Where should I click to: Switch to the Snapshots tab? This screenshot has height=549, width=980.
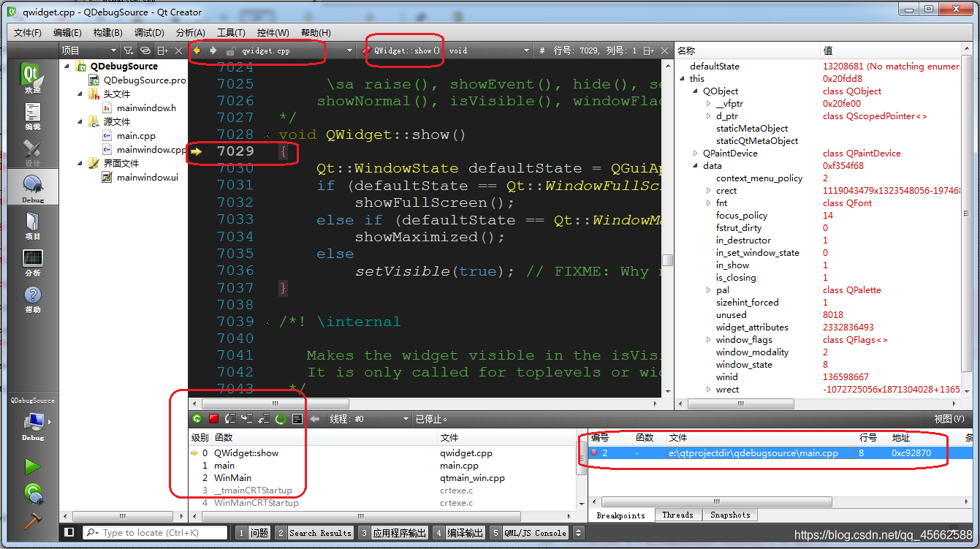point(730,515)
